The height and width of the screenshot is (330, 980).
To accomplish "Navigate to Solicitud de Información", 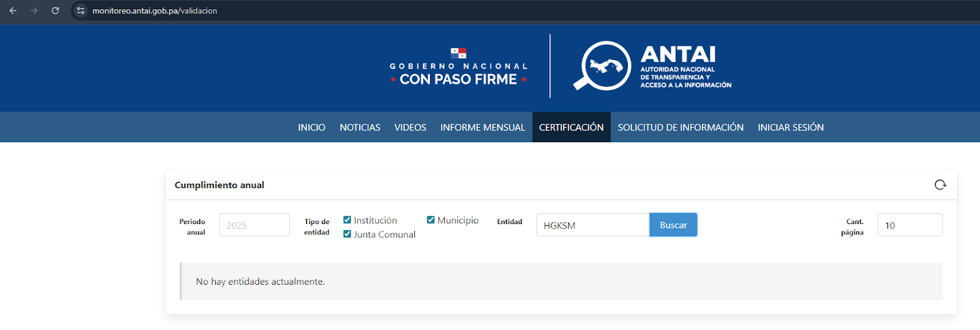I will click(x=680, y=127).
